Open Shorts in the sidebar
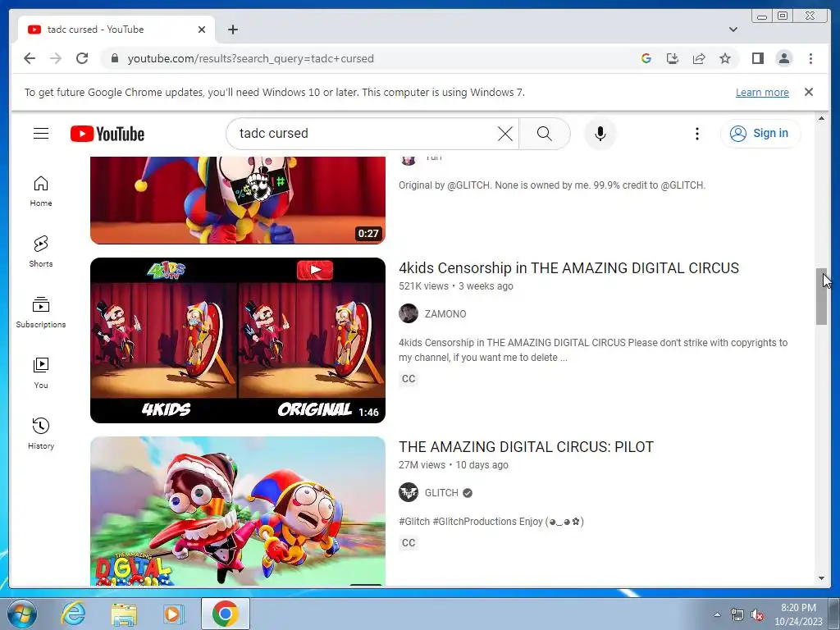Screen dimensions: 840x630 pos(41,251)
